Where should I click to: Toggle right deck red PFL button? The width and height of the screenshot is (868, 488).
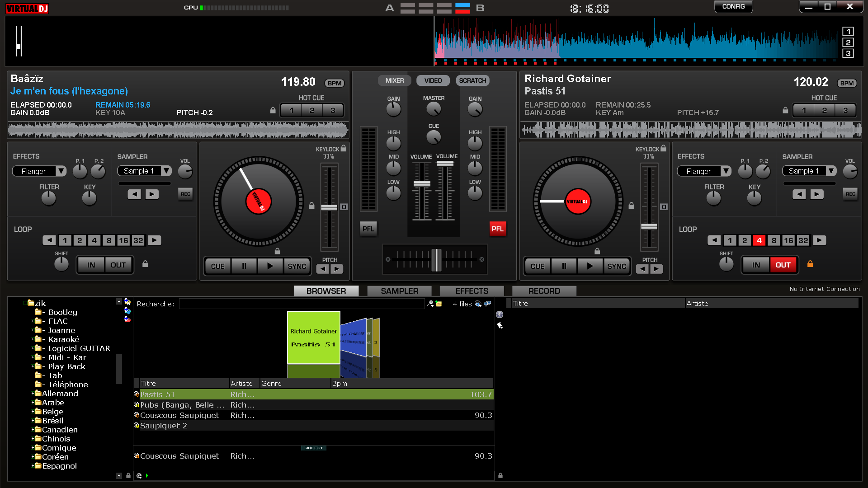(x=498, y=229)
